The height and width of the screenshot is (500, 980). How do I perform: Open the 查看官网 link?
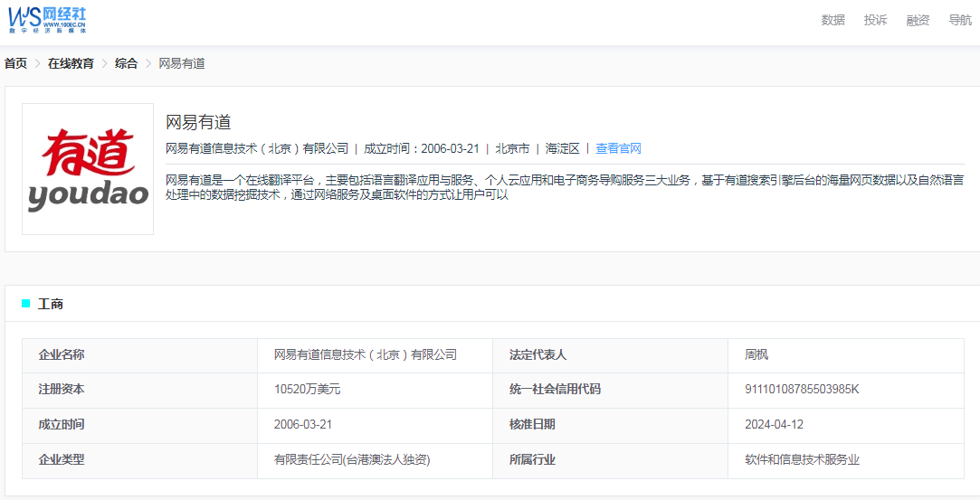coord(618,148)
